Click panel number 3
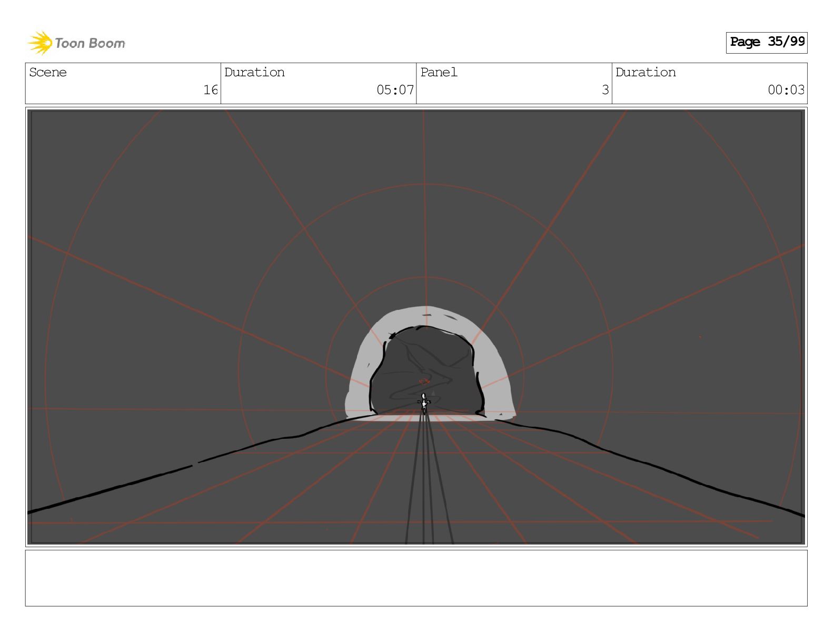 (x=605, y=90)
